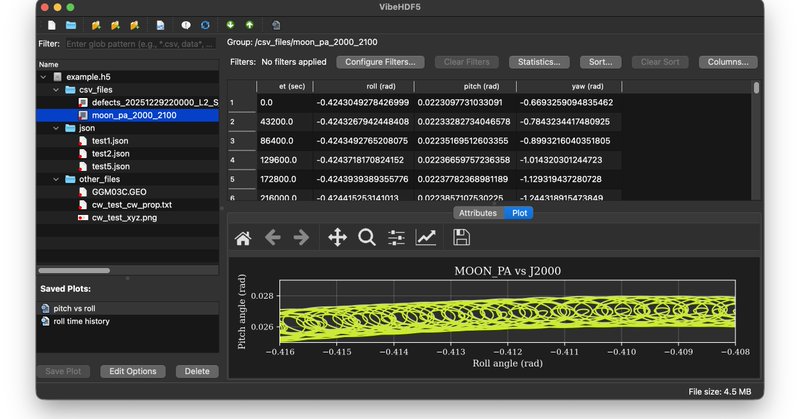Reset plot view with the Home icon
Screen dimensions: 800x419
243,238
